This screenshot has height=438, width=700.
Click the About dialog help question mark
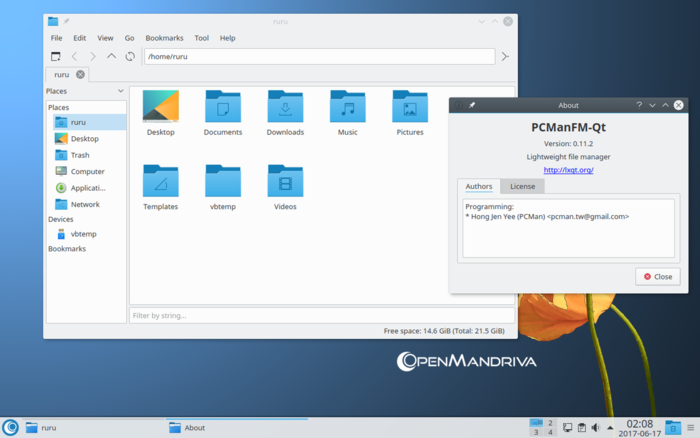click(639, 105)
